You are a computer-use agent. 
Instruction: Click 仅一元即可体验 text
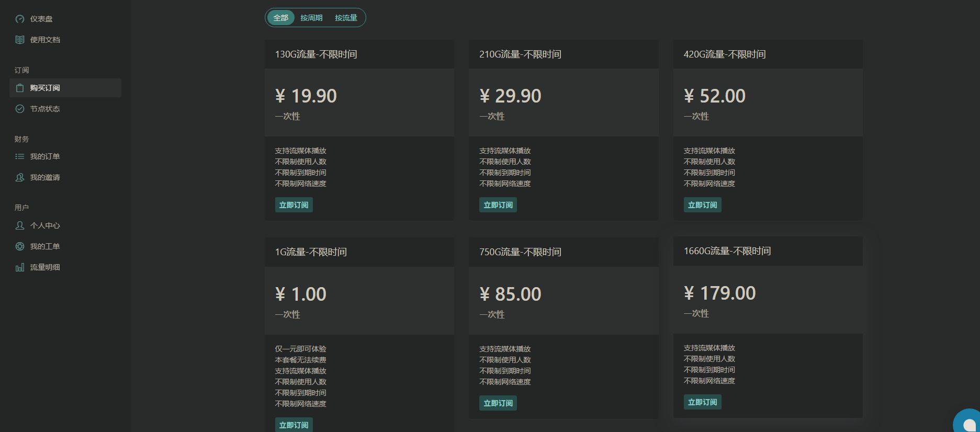point(301,349)
